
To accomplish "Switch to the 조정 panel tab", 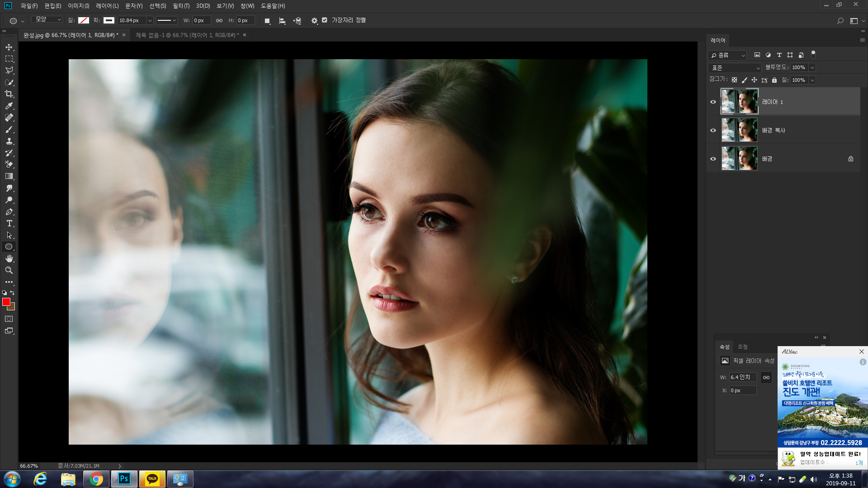I will point(743,347).
